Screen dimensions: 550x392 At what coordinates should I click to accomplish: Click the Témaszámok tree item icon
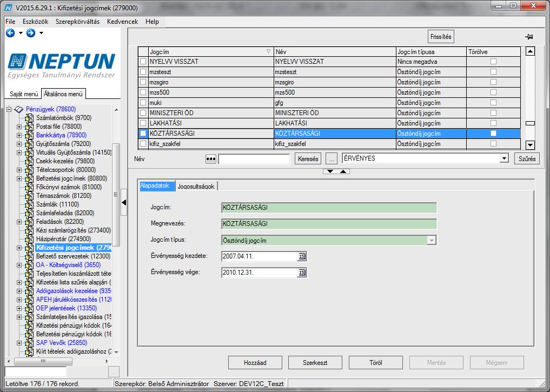(29, 196)
